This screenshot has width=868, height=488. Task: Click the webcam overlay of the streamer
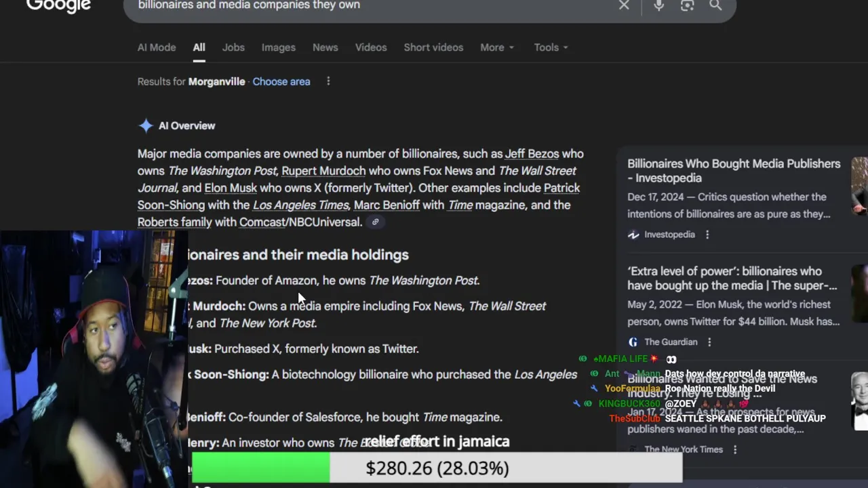[94, 359]
